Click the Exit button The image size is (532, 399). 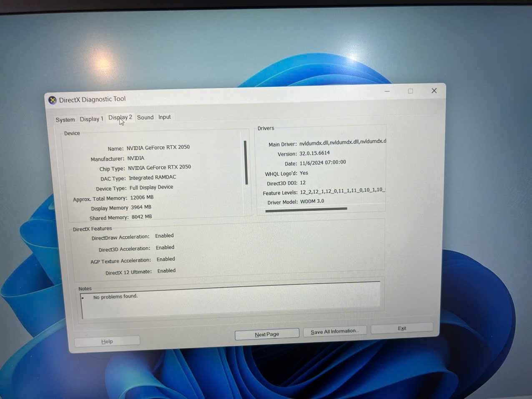pos(402,328)
